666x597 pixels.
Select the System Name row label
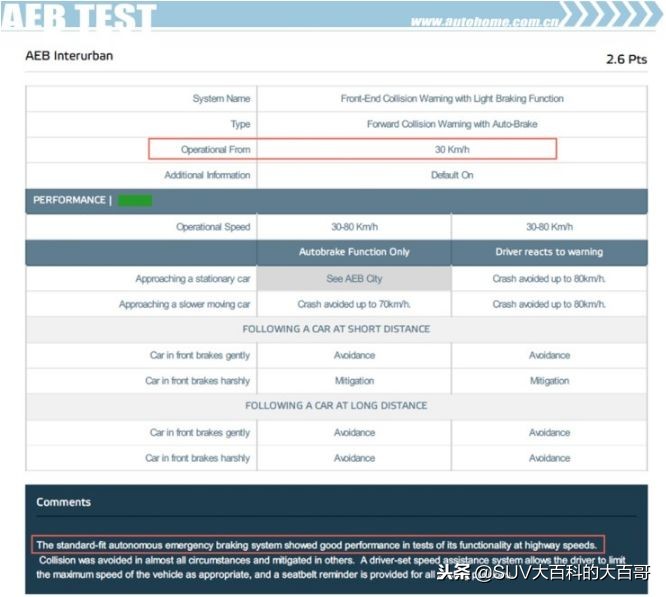pyautogui.click(x=221, y=99)
